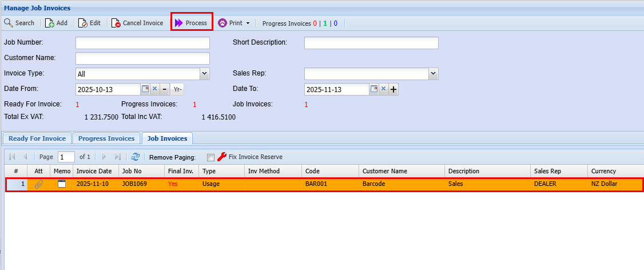
Task: Open the Date From calendar picker
Action: [145, 89]
